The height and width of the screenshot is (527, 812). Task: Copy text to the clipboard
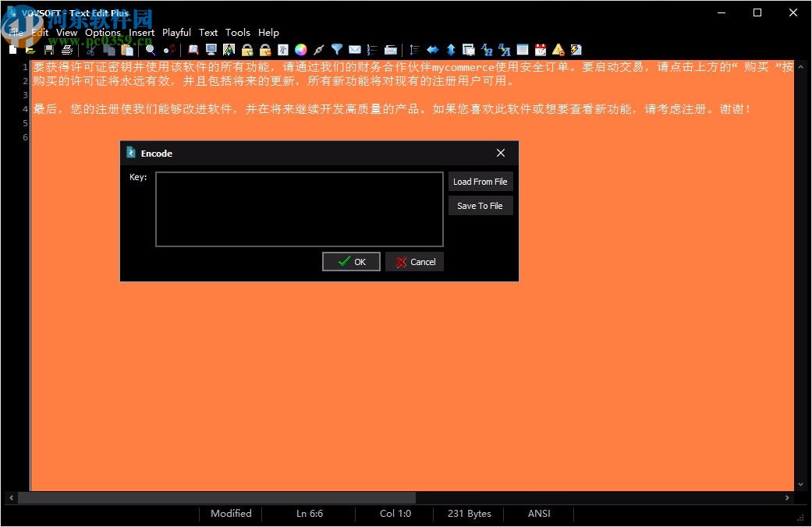point(110,49)
